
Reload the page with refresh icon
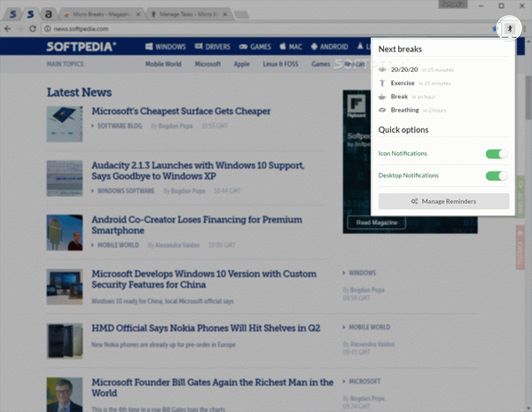33,29
